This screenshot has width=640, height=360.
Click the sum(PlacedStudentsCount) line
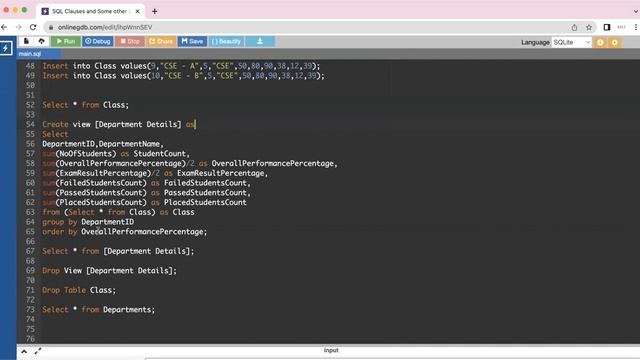[x=144, y=202]
